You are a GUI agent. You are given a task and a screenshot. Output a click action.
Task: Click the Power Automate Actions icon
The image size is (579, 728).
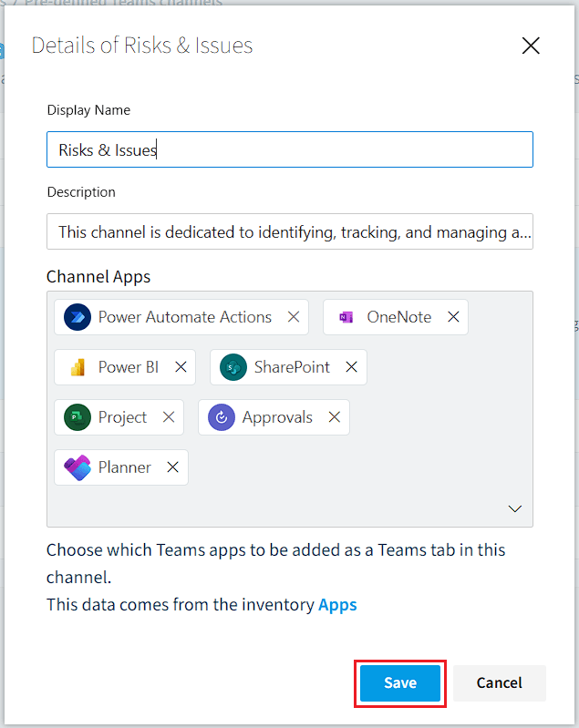[78, 317]
